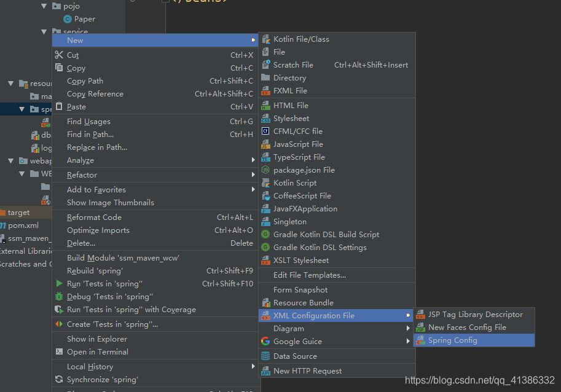
Task: Open the New submenu entry
Action: tap(155, 40)
